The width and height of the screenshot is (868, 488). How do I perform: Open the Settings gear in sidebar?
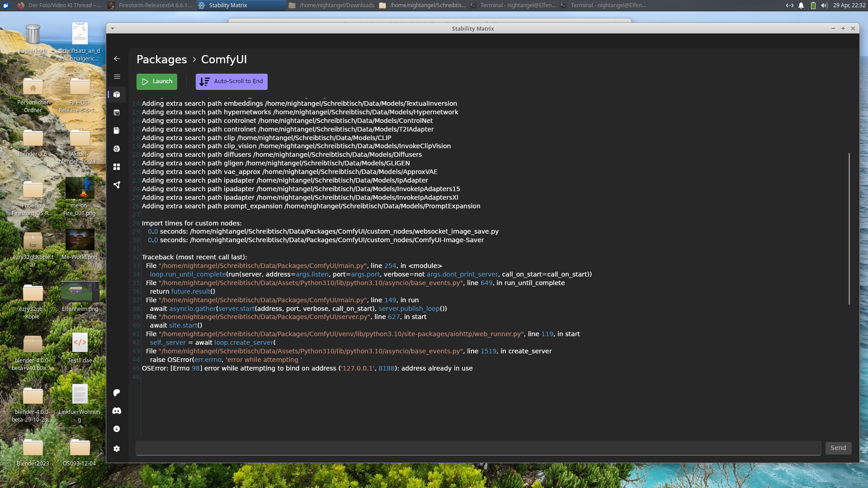pos(117,449)
